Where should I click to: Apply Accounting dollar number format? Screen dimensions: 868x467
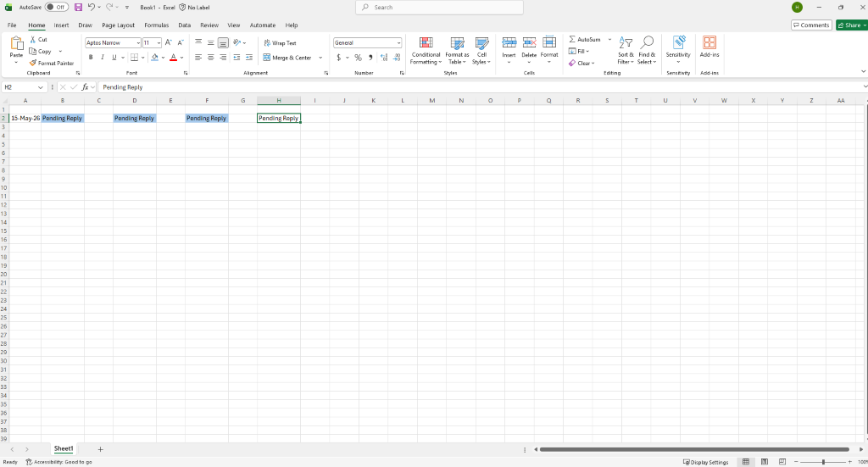pyautogui.click(x=339, y=58)
